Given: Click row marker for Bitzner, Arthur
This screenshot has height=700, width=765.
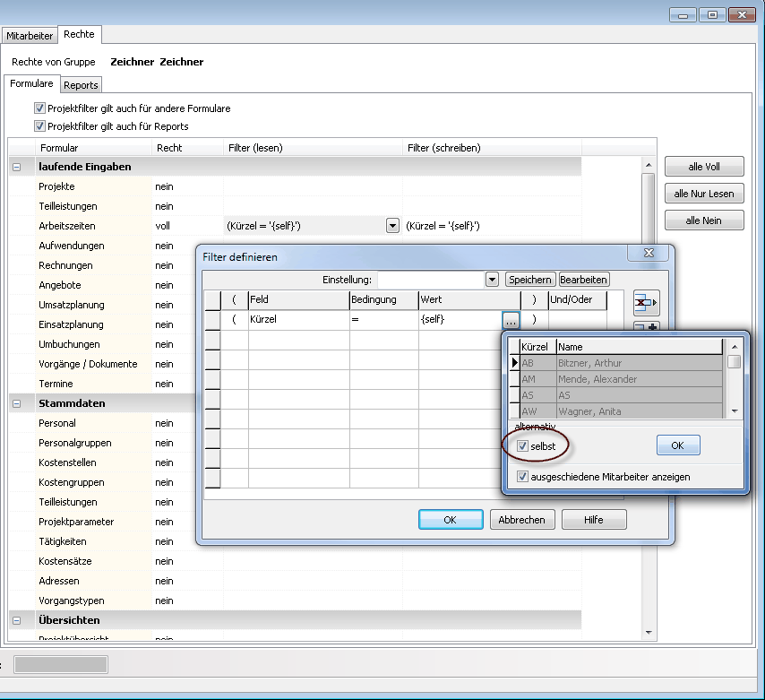Looking at the screenshot, I should point(514,363).
